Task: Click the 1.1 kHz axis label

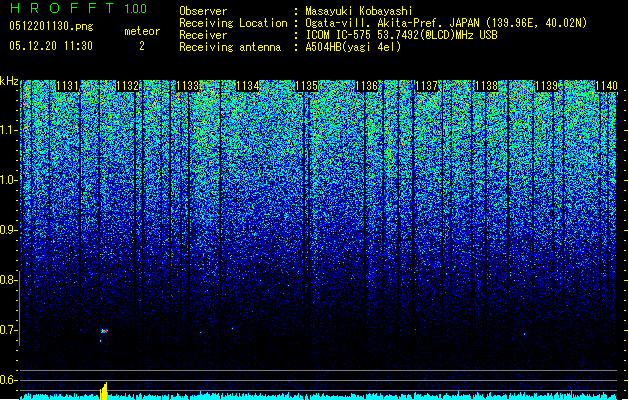Action: [x=9, y=131]
